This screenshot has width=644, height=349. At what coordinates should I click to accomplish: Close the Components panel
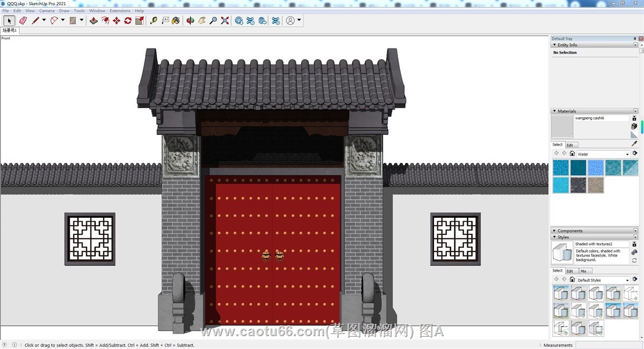point(635,231)
